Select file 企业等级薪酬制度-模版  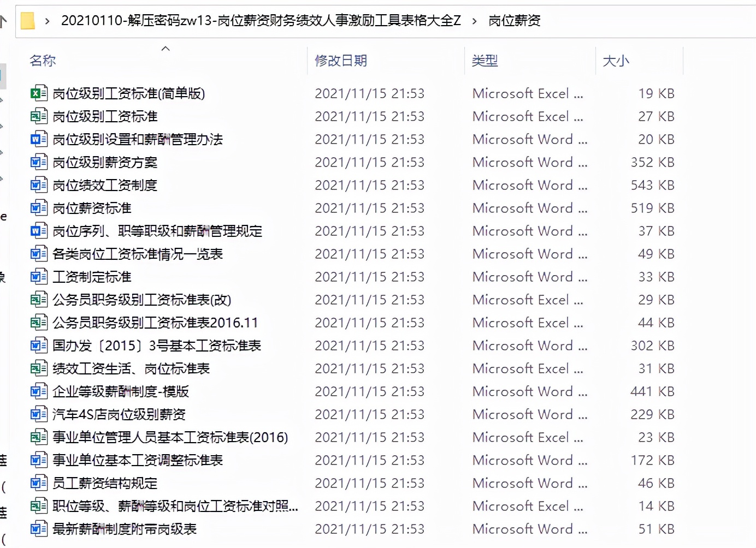tap(121, 391)
